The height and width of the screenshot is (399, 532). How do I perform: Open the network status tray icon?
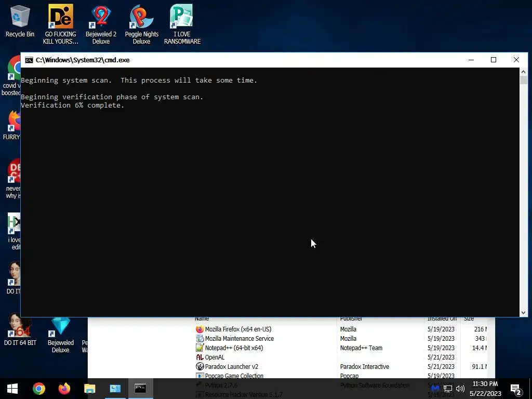click(x=447, y=389)
